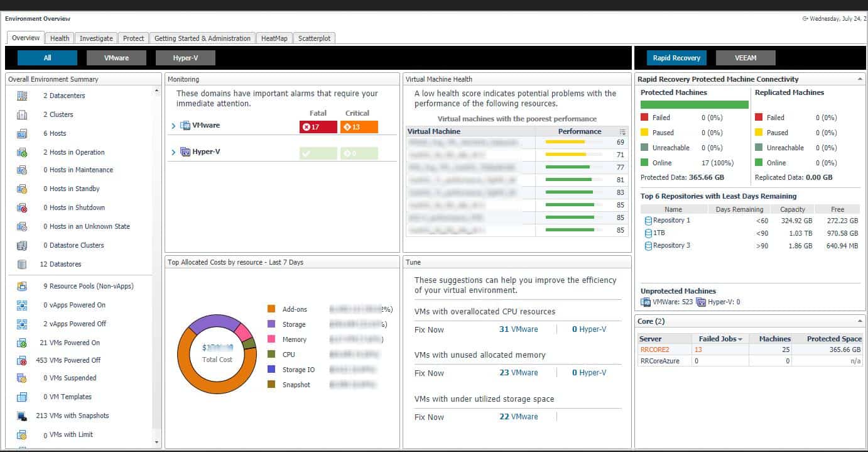Click the VMs with Limit icon

pos(22,434)
